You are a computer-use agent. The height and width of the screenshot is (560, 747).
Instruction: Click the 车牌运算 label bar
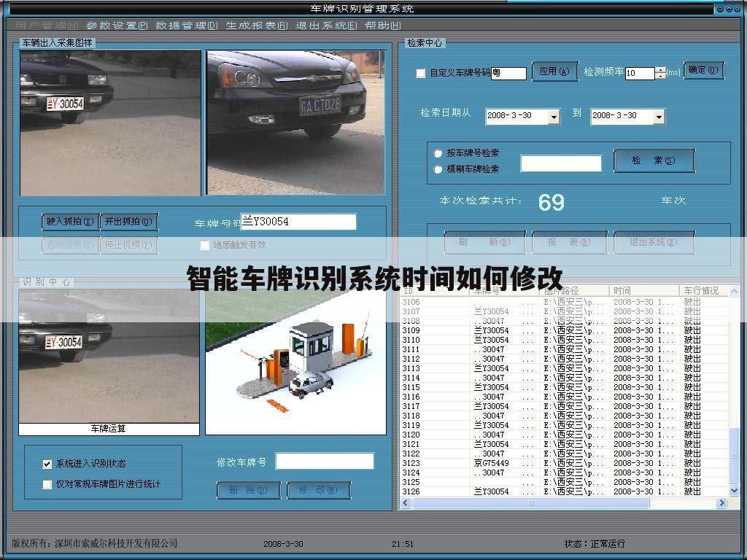(x=109, y=429)
